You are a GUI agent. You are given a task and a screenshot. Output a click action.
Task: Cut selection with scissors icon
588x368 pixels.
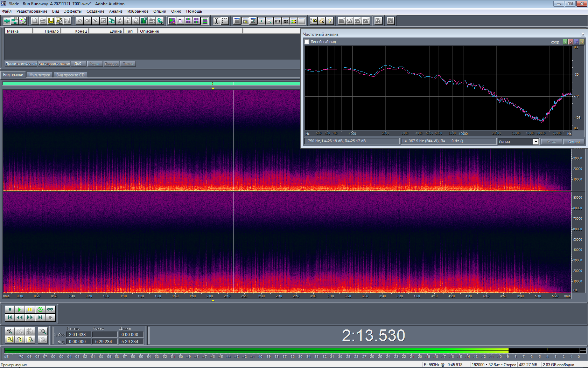(120, 21)
